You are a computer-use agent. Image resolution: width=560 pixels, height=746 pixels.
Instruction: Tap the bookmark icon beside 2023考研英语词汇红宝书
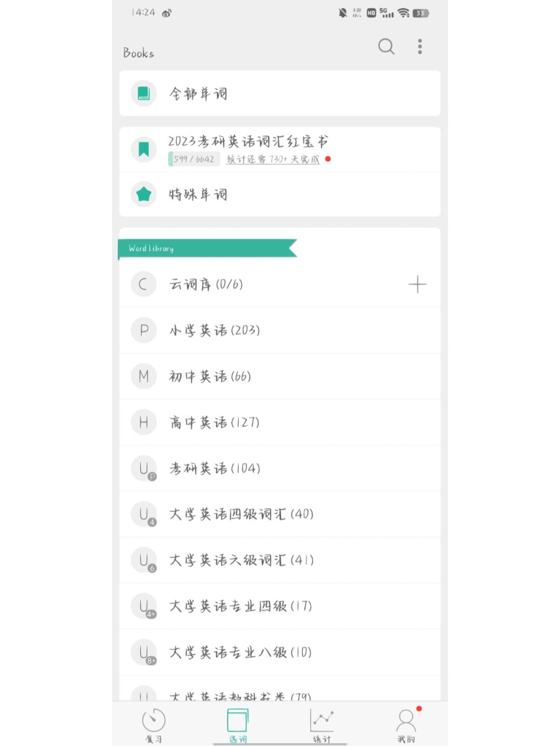point(144,149)
